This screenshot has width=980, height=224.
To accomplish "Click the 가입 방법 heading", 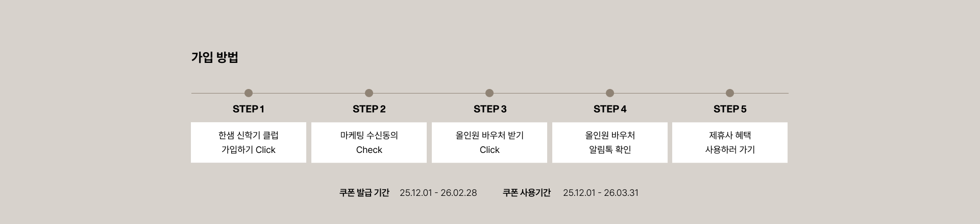I will click(x=215, y=57).
